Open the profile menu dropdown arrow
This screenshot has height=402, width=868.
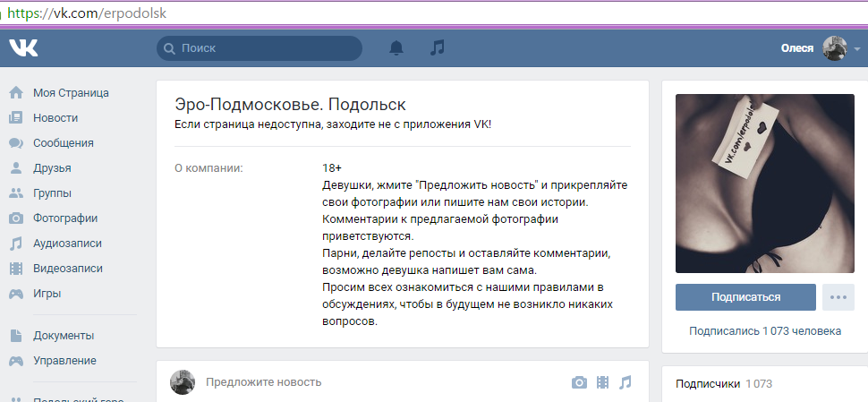tap(856, 49)
